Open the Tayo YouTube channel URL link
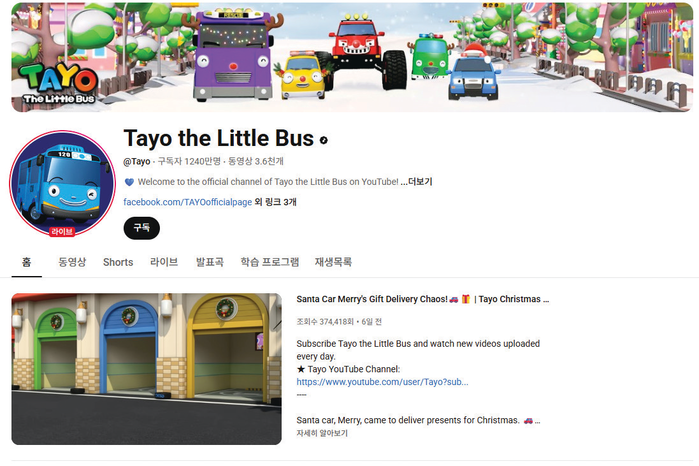 pyautogui.click(x=382, y=382)
